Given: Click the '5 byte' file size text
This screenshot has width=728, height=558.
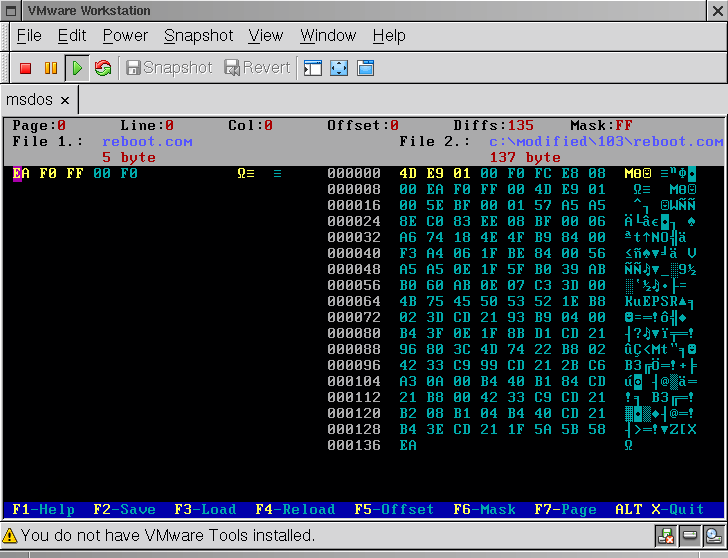Looking at the screenshot, I should point(129,157).
